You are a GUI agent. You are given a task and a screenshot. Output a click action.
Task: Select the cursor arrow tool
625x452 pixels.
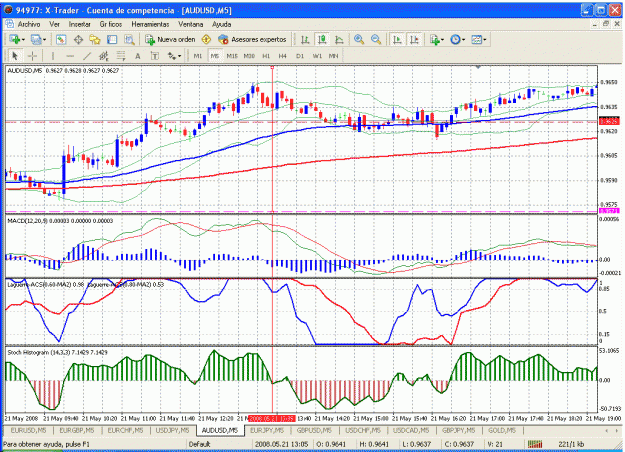point(15,56)
